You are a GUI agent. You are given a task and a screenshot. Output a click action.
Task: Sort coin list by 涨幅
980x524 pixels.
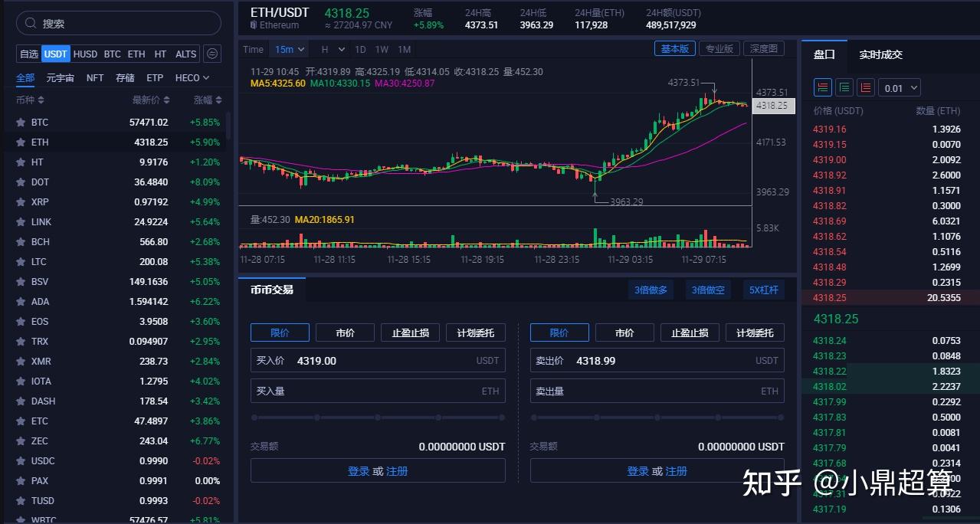click(x=208, y=100)
